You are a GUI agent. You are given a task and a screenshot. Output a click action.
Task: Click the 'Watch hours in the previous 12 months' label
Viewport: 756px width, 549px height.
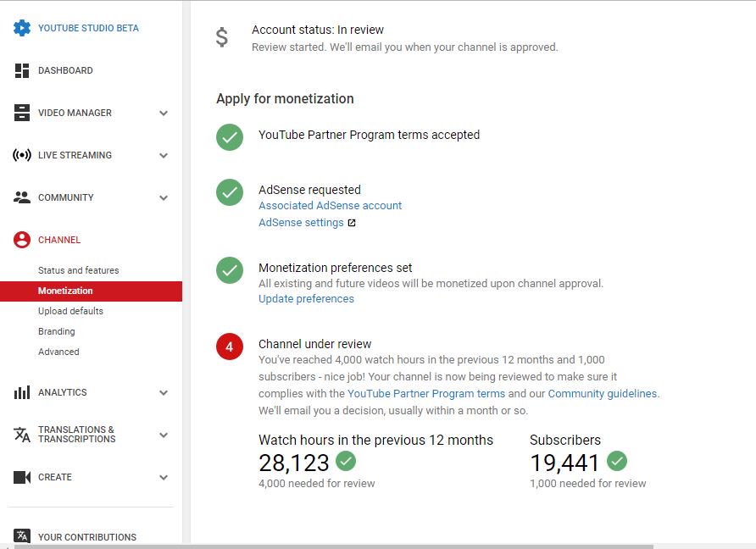(x=375, y=440)
